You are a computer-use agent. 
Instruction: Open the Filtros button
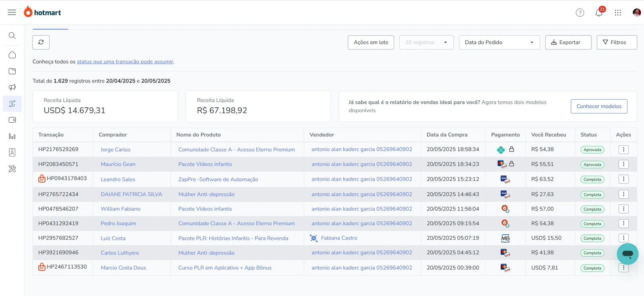click(x=617, y=42)
